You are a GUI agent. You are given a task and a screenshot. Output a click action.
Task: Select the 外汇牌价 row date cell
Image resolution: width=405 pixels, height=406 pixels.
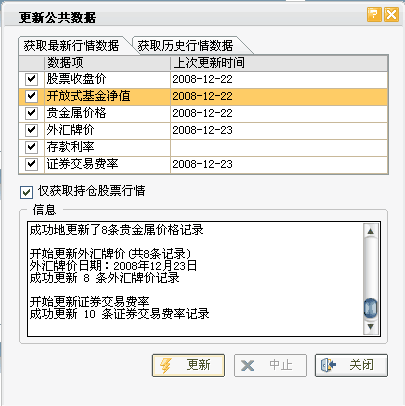[279, 130]
